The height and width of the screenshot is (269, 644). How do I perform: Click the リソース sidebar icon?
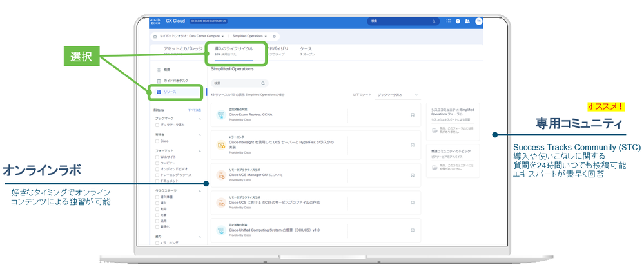(x=159, y=92)
